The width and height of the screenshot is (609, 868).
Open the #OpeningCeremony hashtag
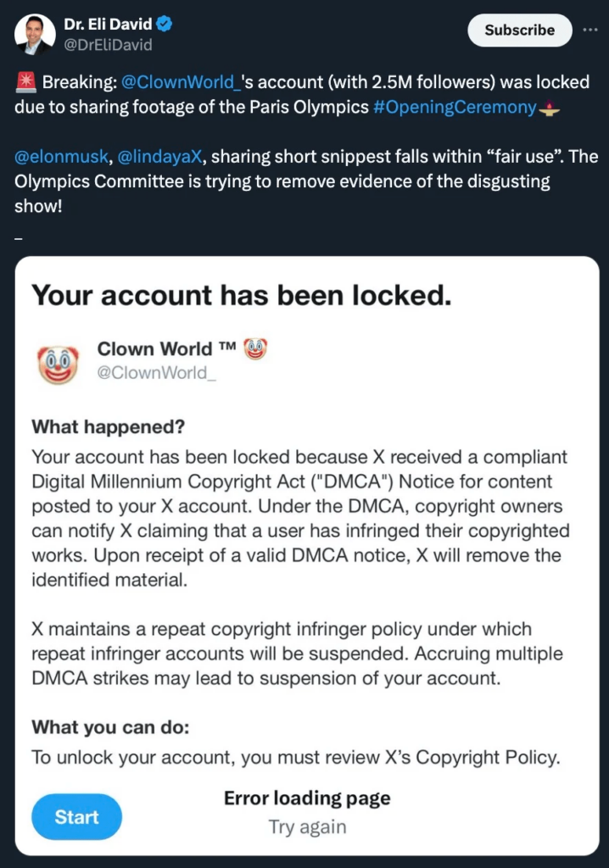455,107
